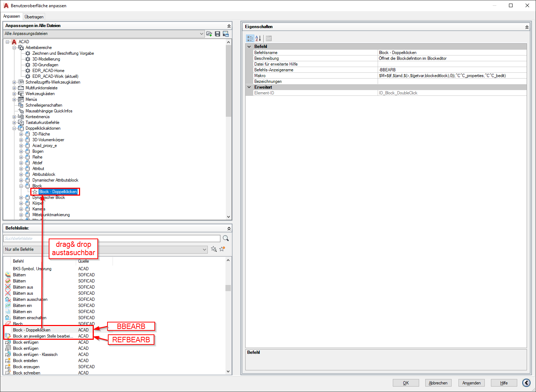Screen dimensions: 536x392
Task: Collapse the Doppelklickaktionen tree node
Action: click(x=14, y=128)
